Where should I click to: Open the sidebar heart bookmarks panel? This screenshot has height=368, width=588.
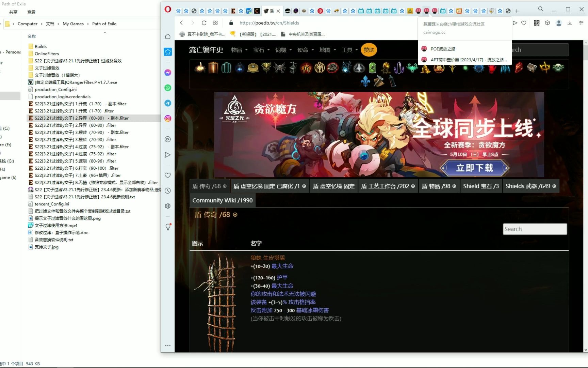pyautogui.click(x=168, y=175)
